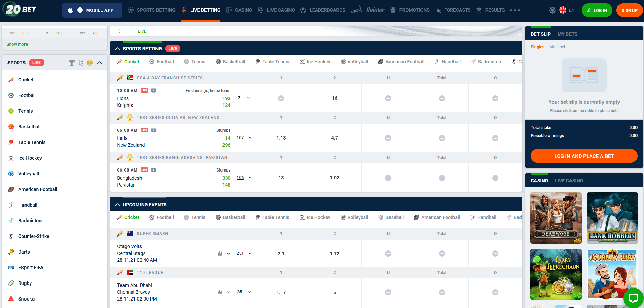This screenshot has width=644, height=308.
Task: Click the sort order icon in Sports panel
Action: 81,63
